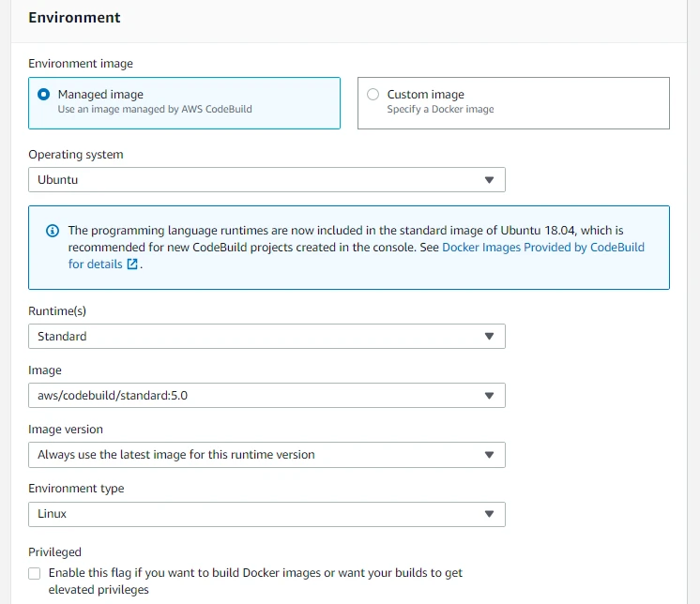Open 'Docker Images Provided by CodeBuild' link
The height and width of the screenshot is (604, 700).
[x=542, y=248]
